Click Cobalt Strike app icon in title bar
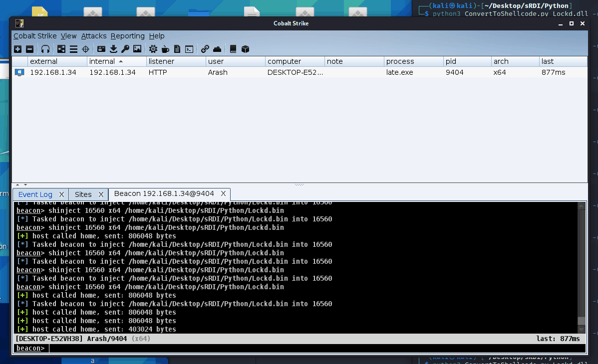The image size is (598, 364). tap(19, 23)
